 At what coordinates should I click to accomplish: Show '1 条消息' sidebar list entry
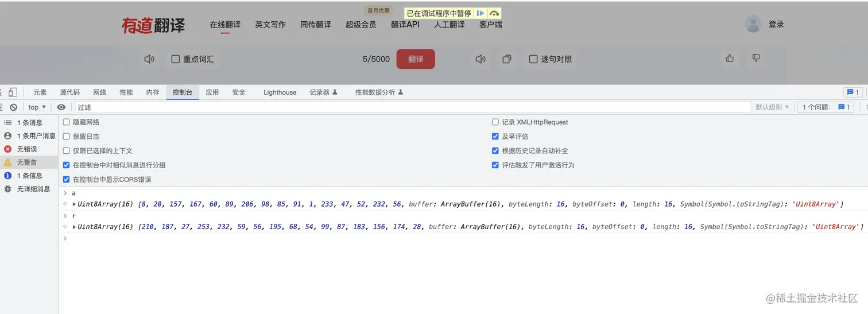[x=29, y=122]
